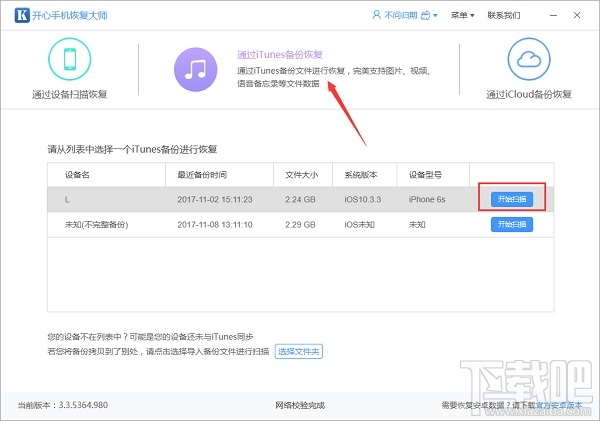Click 开始扫描 for iPhone 6s backup
This screenshot has height=421, width=600.
click(512, 199)
